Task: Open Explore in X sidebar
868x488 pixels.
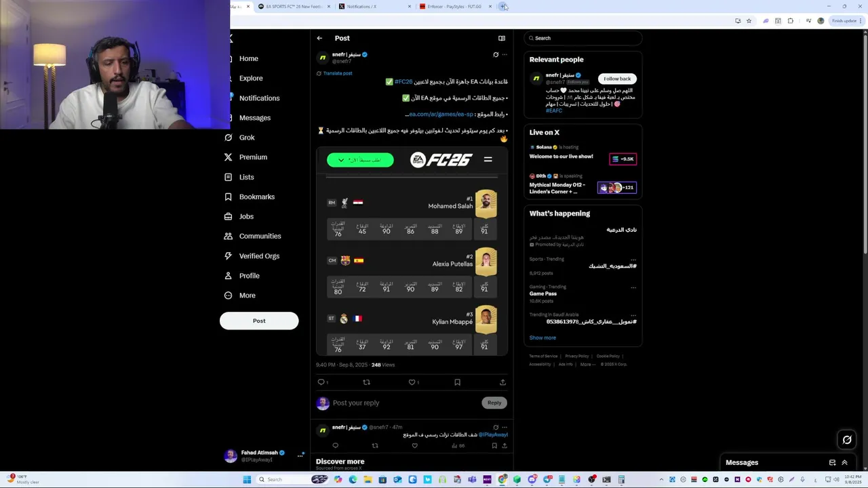Action: click(250, 78)
